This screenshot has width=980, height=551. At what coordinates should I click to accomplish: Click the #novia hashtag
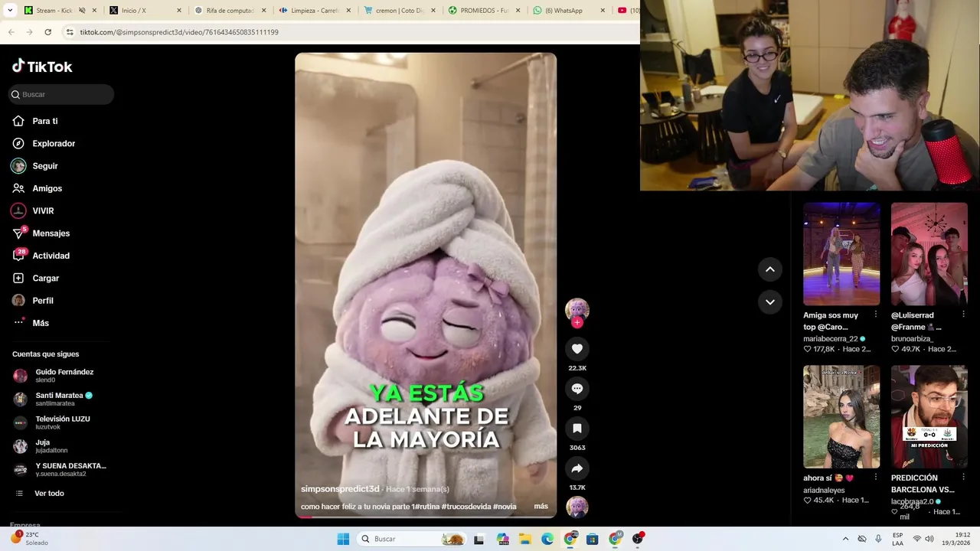505,507
